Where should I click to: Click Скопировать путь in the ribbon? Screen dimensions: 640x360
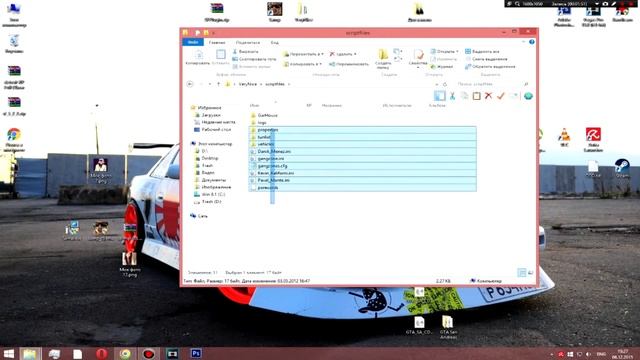point(254,59)
